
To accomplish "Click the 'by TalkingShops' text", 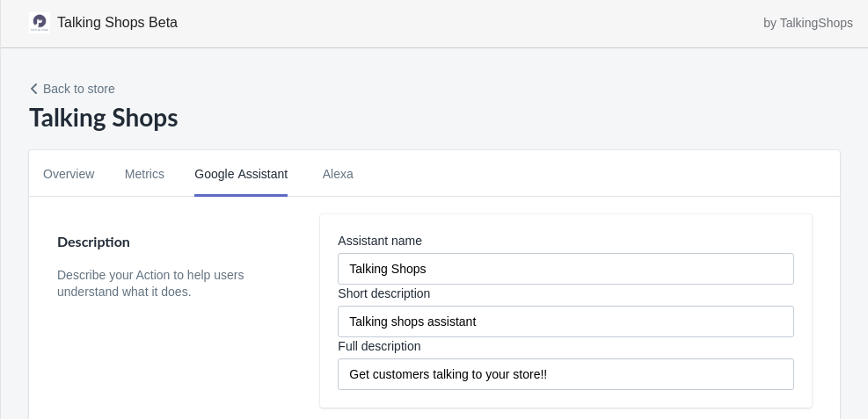I will click(807, 23).
